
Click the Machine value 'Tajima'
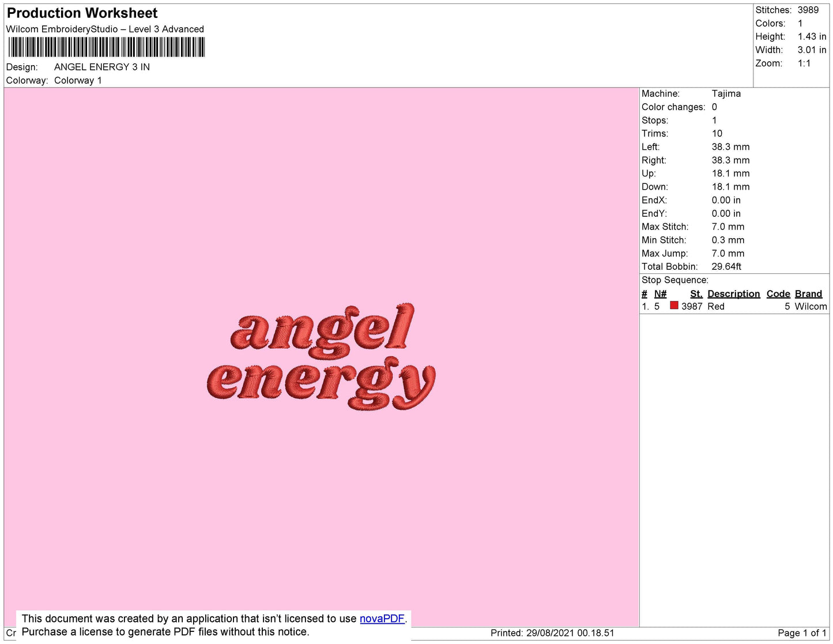point(726,93)
